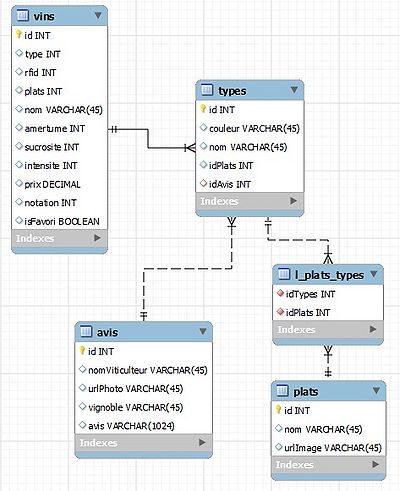Collapse the vins table with header arrow
Image resolution: width=400 pixels, height=491 pixels.
coord(98,15)
